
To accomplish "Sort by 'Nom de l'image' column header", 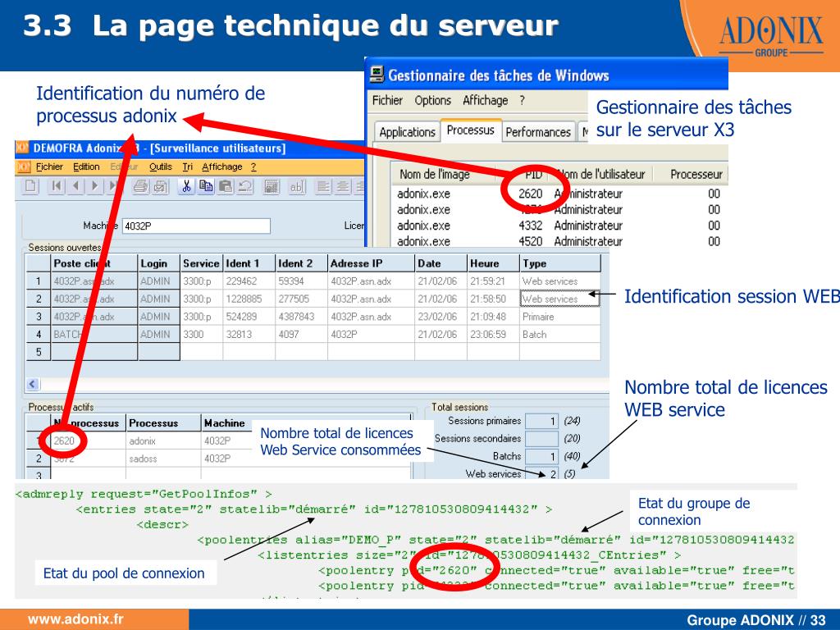I will pos(435,174).
